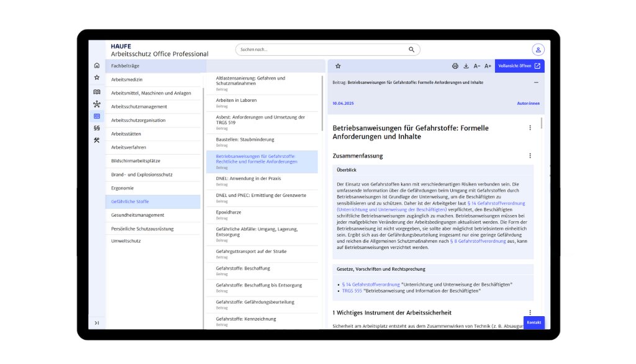Open the tools icon in sidebar

[x=96, y=140]
